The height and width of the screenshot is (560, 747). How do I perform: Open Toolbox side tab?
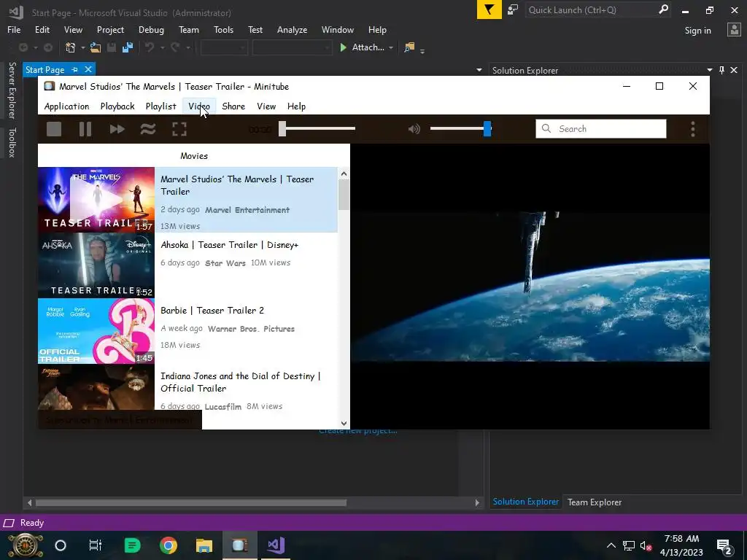[12, 142]
